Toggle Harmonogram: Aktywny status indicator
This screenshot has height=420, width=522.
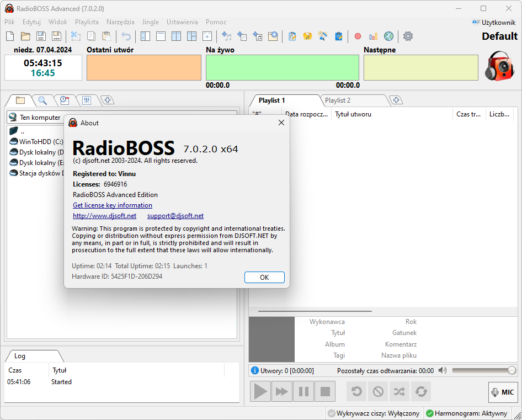(x=467, y=413)
